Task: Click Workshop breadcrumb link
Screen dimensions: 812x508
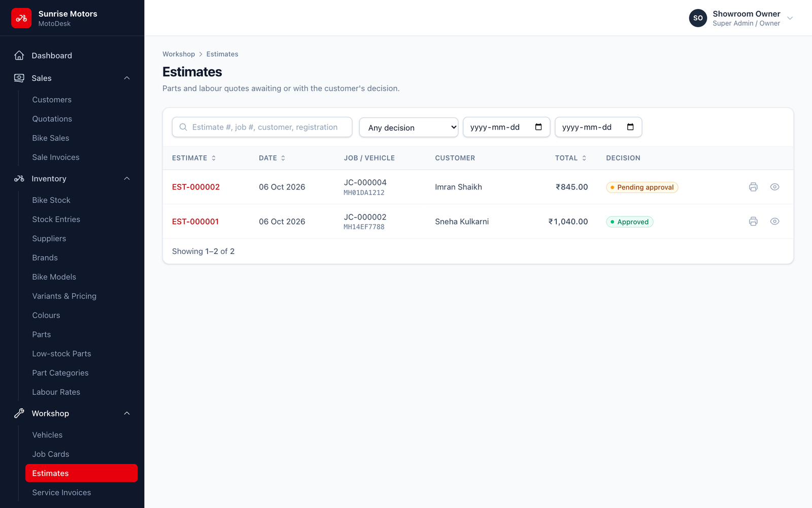Action: (x=179, y=54)
